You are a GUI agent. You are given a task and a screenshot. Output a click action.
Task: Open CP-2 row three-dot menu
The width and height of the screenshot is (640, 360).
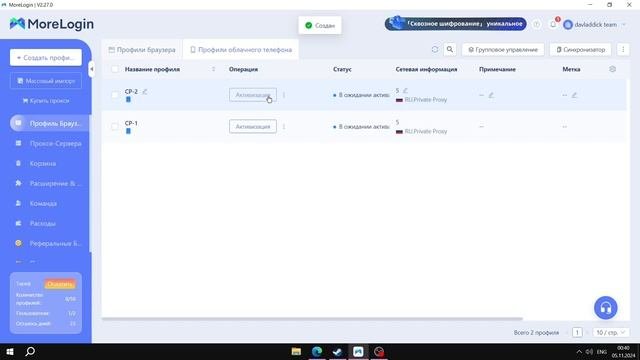[284, 95]
